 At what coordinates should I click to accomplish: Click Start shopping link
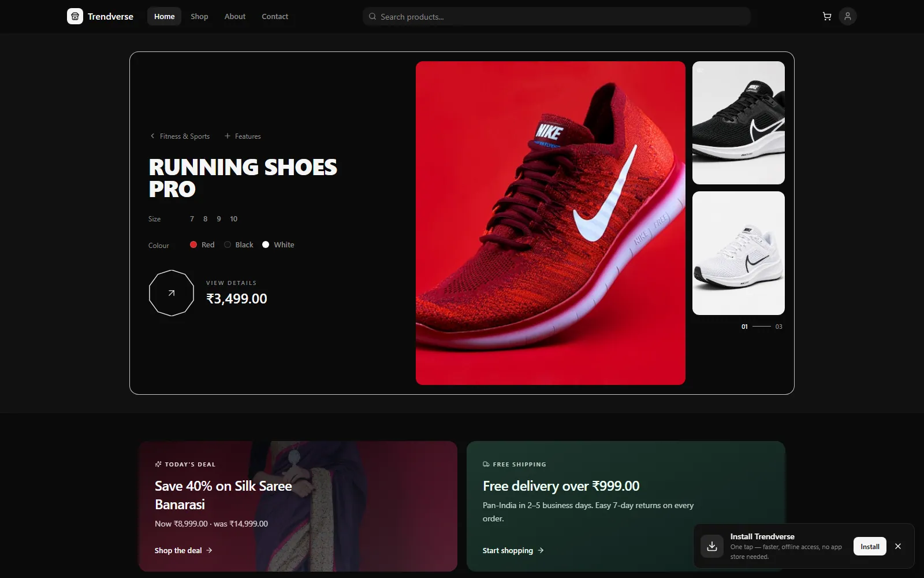513,550
